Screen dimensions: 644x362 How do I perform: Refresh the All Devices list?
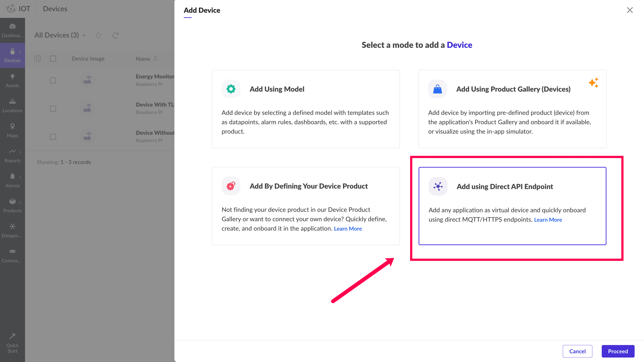click(x=115, y=35)
